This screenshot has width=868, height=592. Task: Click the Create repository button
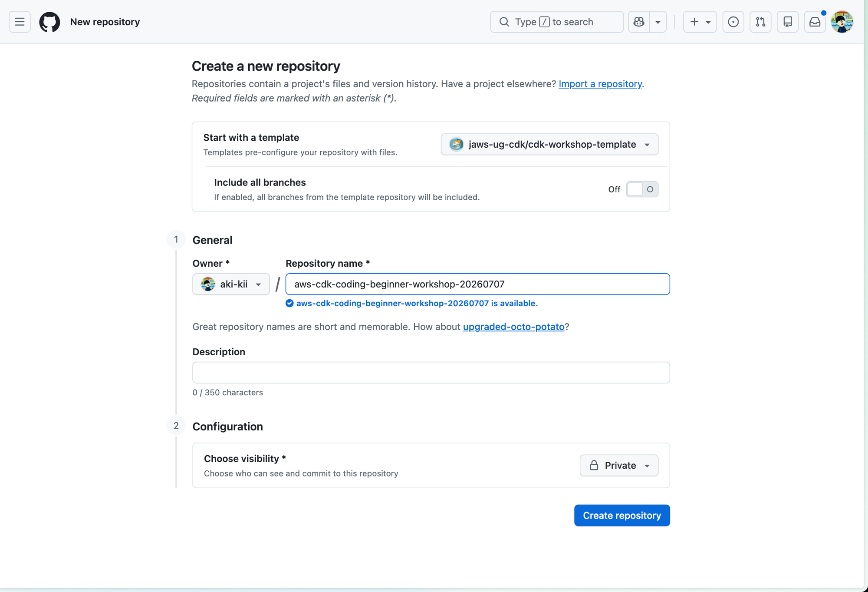pyautogui.click(x=622, y=516)
